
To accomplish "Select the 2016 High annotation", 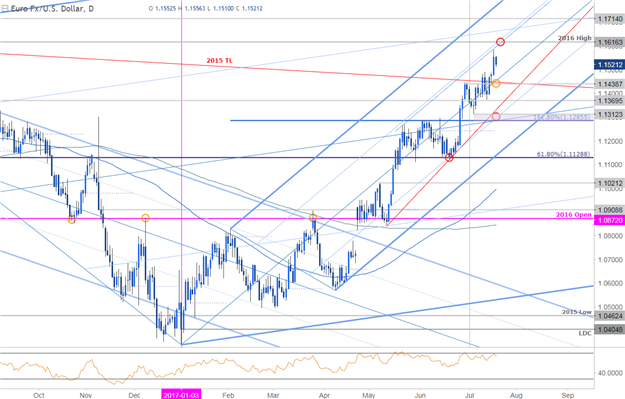I will point(574,38).
